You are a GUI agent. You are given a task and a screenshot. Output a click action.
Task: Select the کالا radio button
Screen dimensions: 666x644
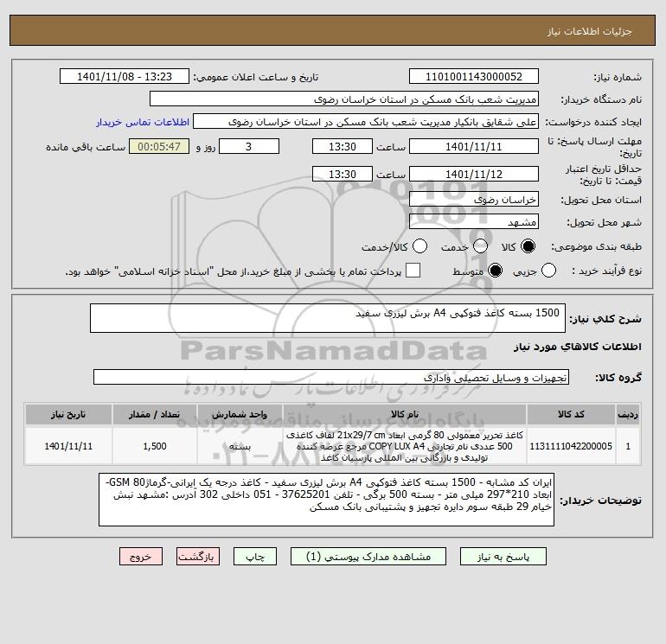coord(528,246)
